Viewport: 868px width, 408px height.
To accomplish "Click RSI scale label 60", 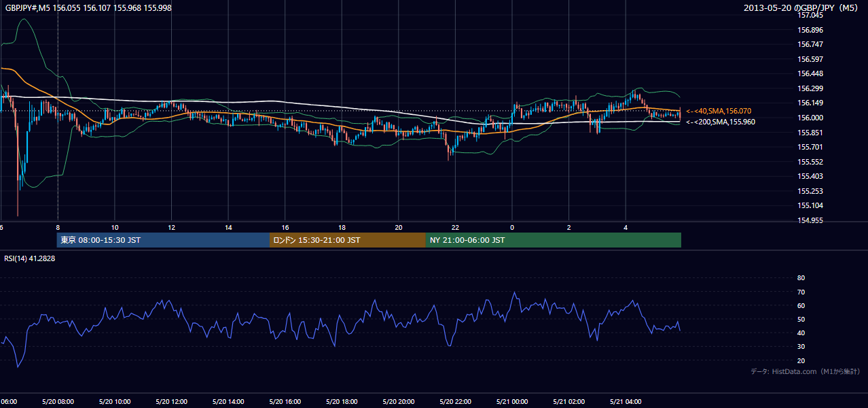I will click(801, 305).
